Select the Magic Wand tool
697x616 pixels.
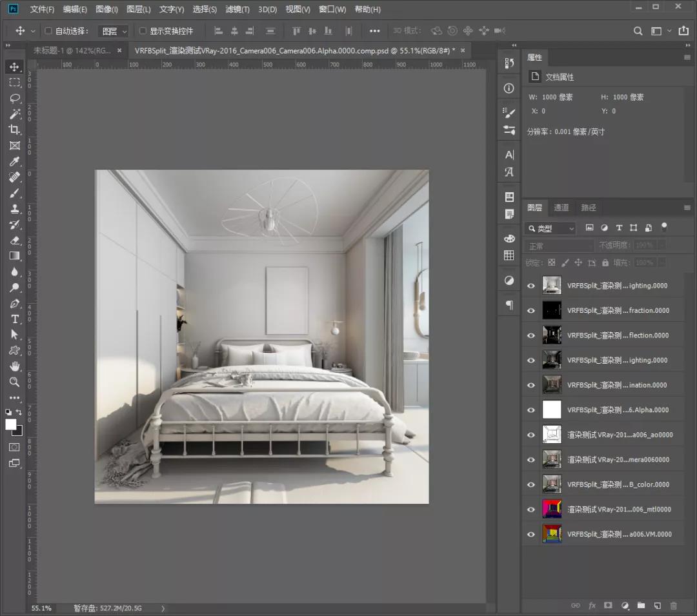[14, 114]
